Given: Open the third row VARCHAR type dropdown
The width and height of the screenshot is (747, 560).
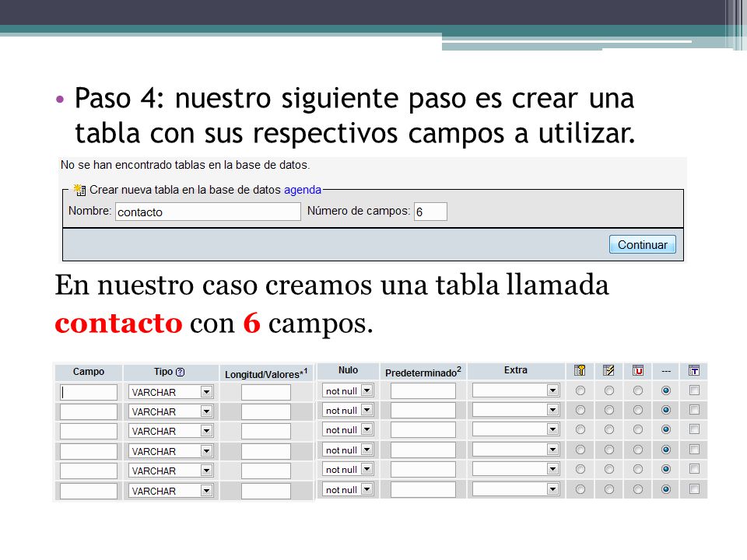Looking at the screenshot, I should tap(170, 431).
